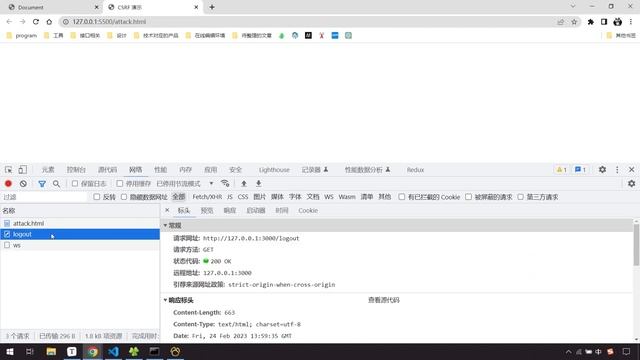
Task: Open the program bookmarks folder
Action: 22,36
